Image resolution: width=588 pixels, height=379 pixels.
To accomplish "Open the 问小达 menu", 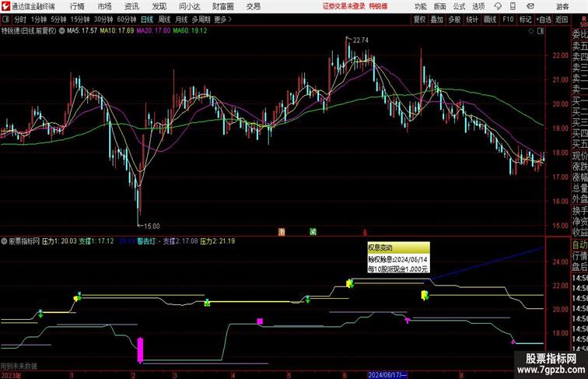I will click(190, 6).
